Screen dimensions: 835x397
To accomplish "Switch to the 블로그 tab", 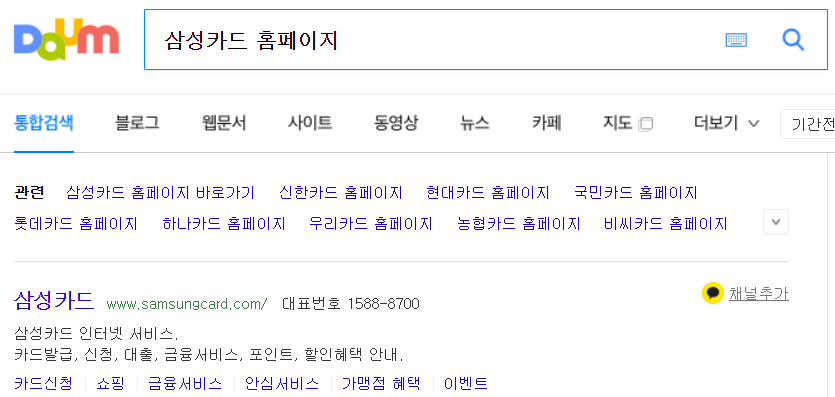I will 137,123.
